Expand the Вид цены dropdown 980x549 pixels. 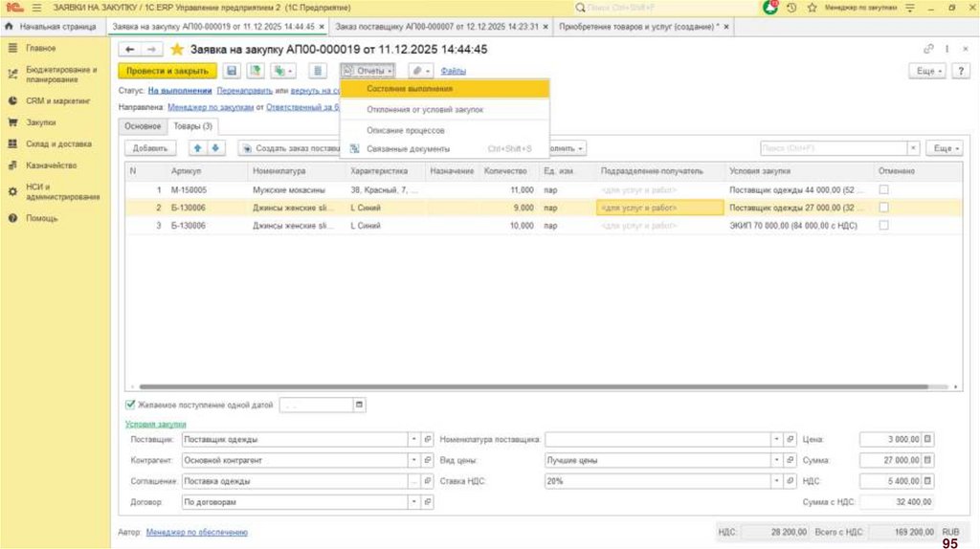click(776, 460)
